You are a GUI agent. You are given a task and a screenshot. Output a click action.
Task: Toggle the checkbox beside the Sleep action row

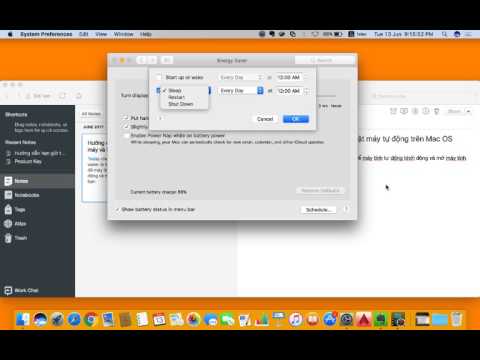click(x=158, y=91)
